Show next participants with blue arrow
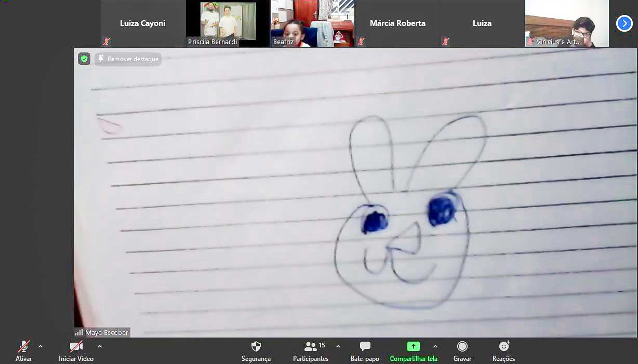638x364 pixels. (x=624, y=23)
